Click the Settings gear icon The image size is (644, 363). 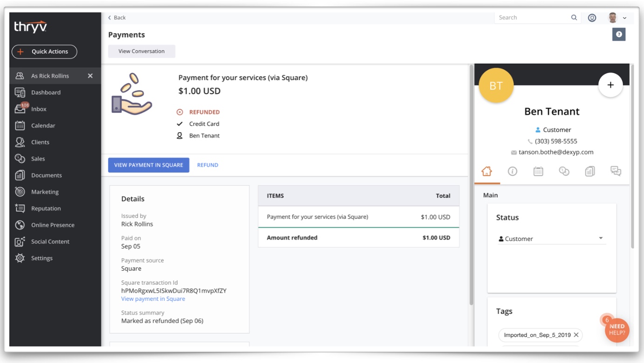point(20,258)
